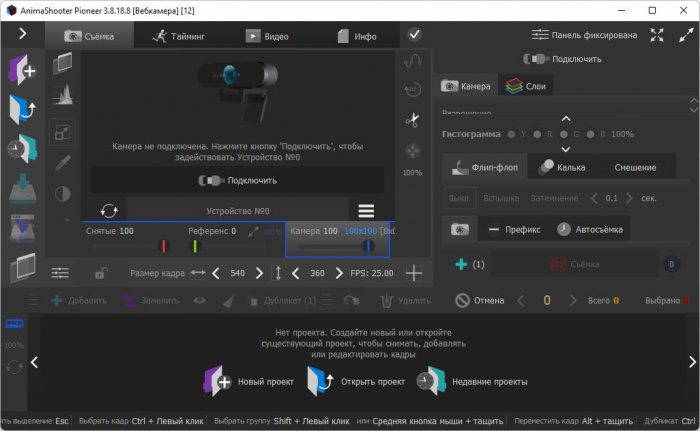700x431 pixels.
Task: Increase frame height from 360
Action: pos(339,273)
